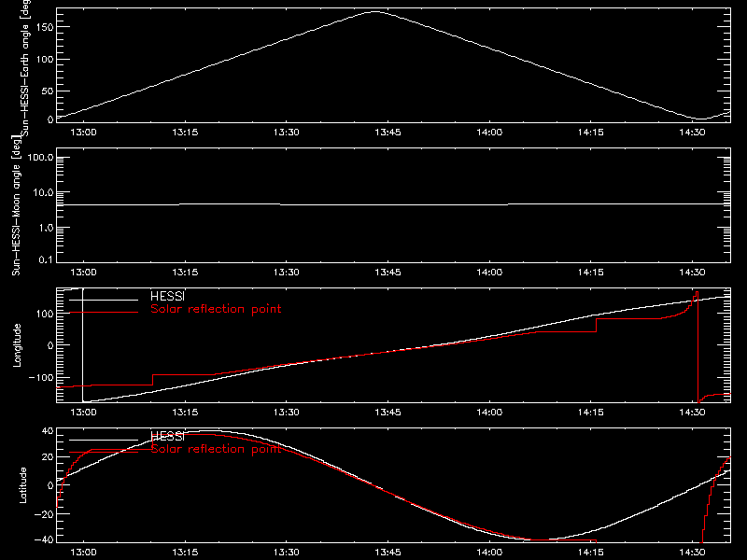Click 14:30 time label under Longitude plot

(x=692, y=413)
